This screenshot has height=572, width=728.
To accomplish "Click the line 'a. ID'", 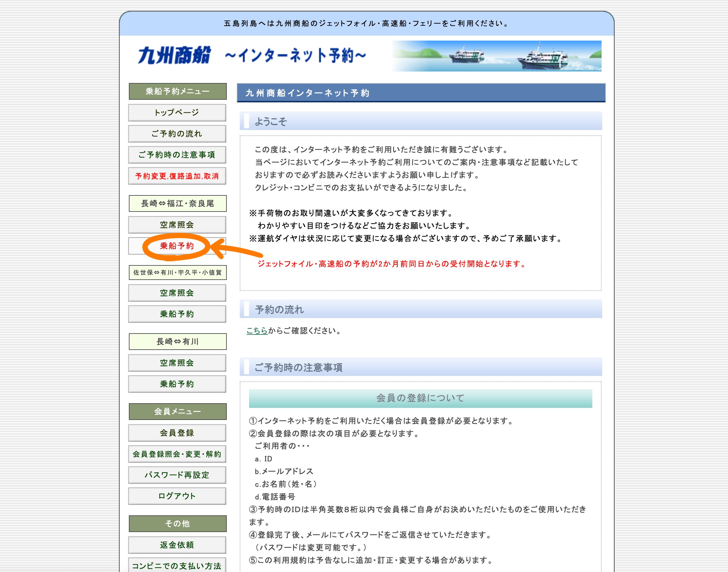I will pyautogui.click(x=263, y=459).
